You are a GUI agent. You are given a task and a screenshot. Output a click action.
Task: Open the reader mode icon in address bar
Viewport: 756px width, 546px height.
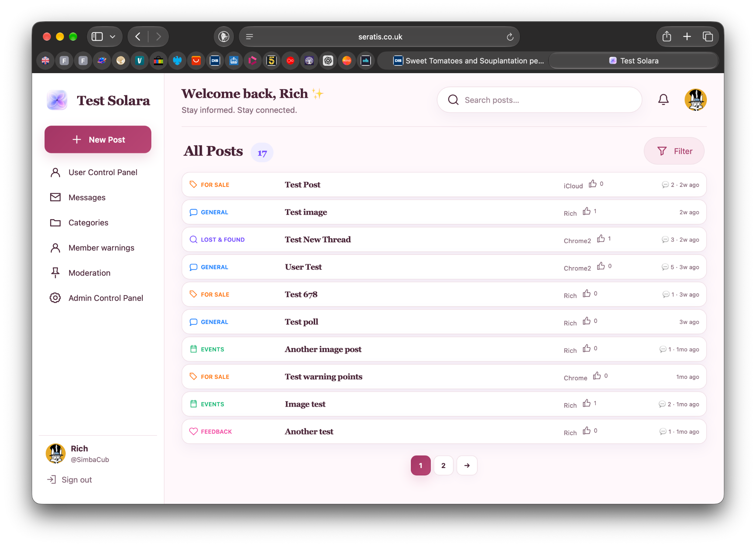click(x=250, y=37)
